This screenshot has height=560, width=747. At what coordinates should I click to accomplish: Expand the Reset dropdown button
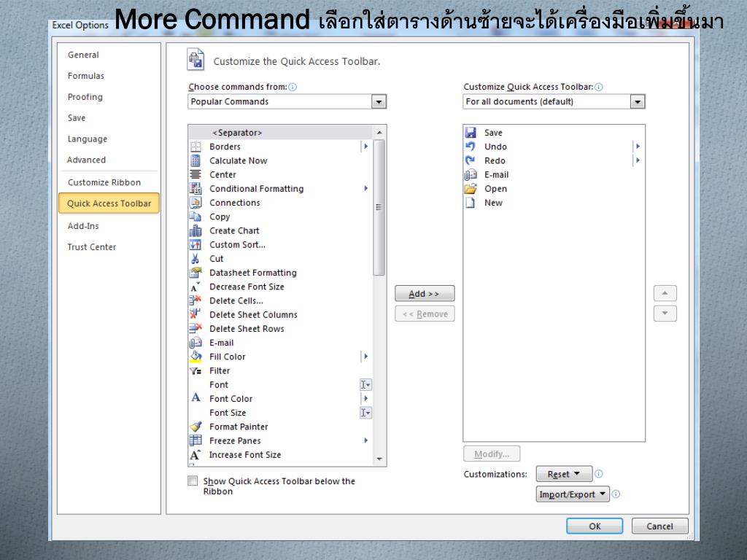pos(564,474)
